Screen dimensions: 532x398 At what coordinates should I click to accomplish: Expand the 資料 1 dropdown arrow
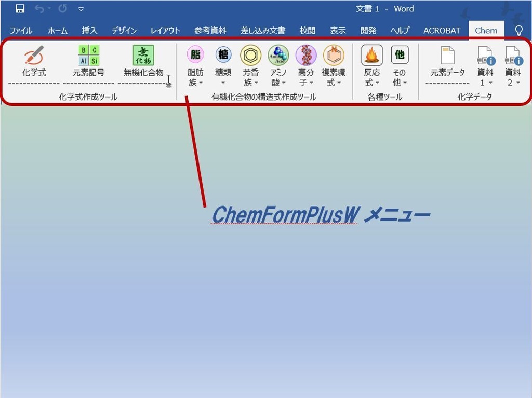click(x=490, y=83)
